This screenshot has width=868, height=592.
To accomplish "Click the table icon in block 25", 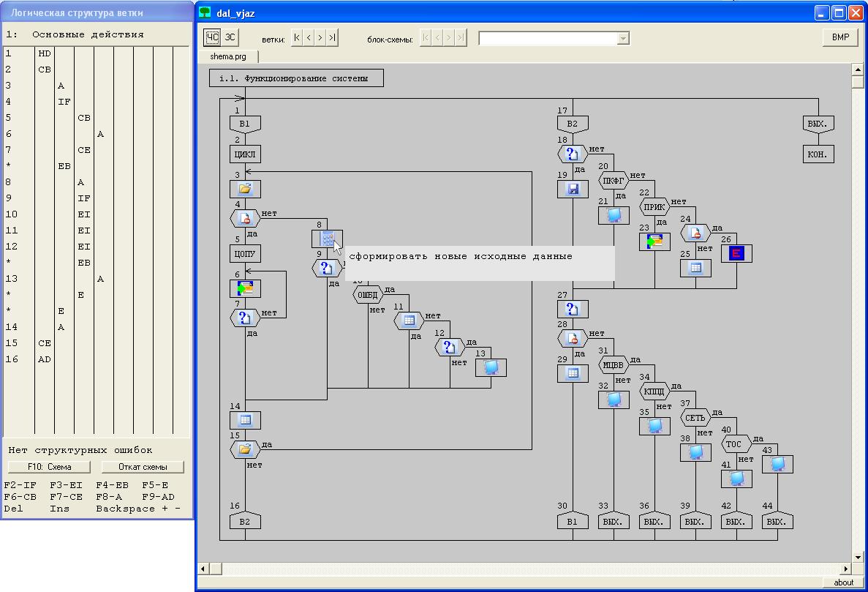I will coord(695,268).
